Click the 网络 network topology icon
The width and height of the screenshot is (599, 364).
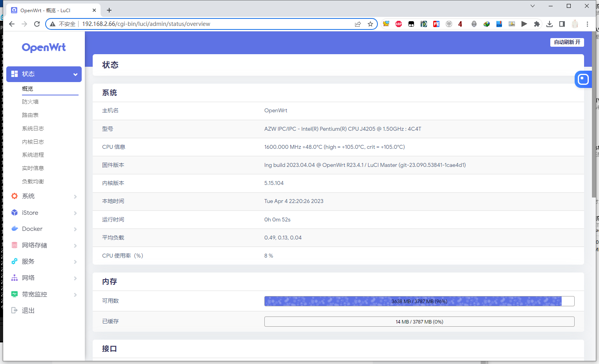pyautogui.click(x=15, y=278)
